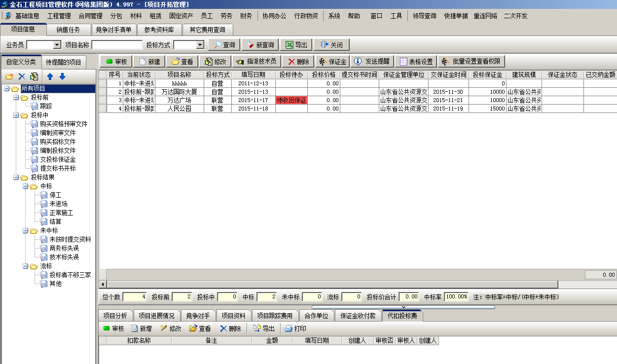
Task: Collapse the 未中标 tree folder
Action: [x=26, y=231]
